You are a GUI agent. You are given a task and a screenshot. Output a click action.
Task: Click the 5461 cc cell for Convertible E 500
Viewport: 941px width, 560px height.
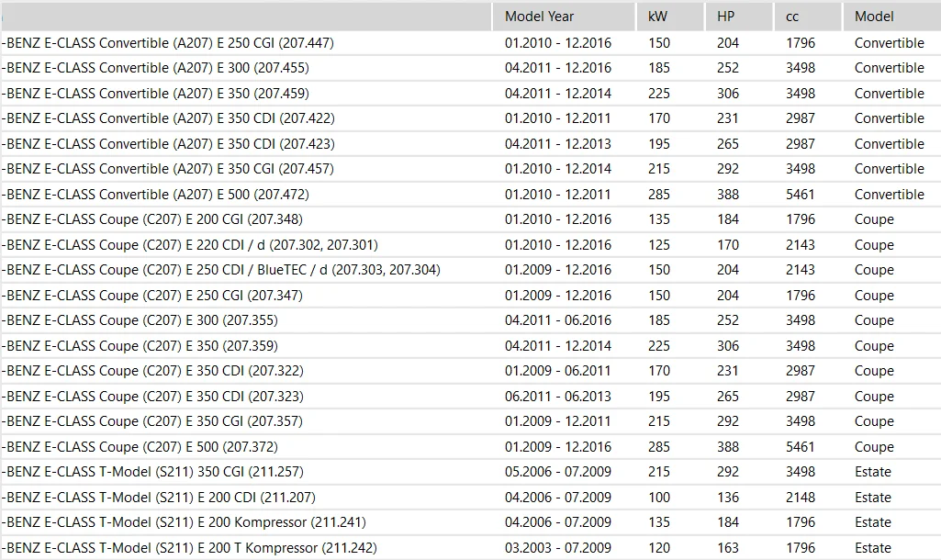[800, 195]
